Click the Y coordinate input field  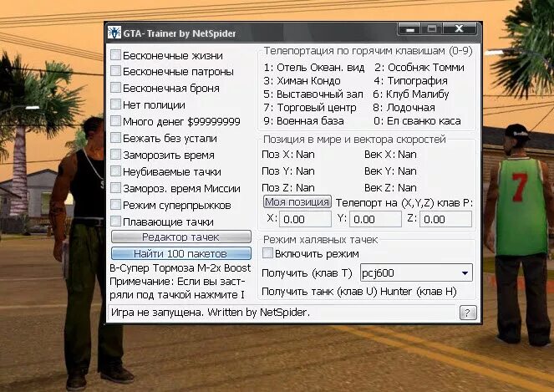tap(375, 219)
